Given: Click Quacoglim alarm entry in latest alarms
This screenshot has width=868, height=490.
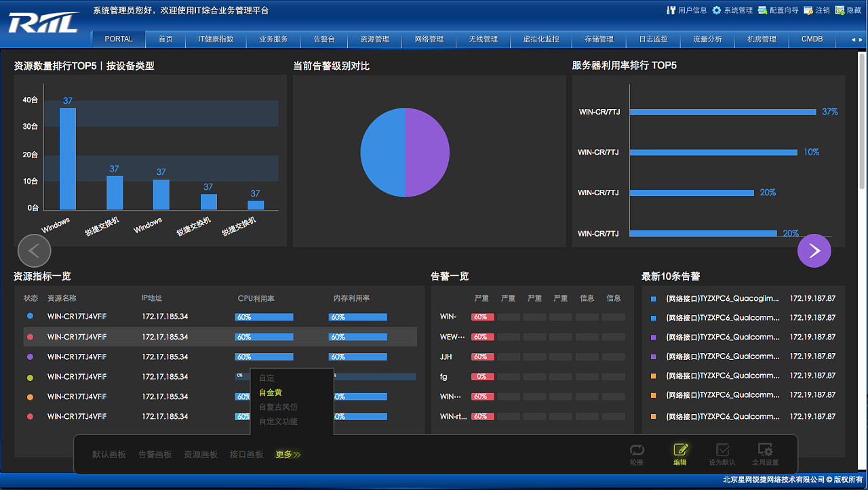Looking at the screenshot, I should (723, 298).
